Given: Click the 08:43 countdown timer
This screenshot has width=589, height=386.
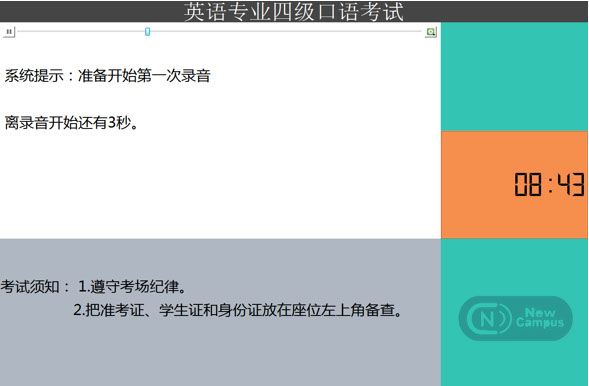Looking at the screenshot, I should tap(549, 184).
